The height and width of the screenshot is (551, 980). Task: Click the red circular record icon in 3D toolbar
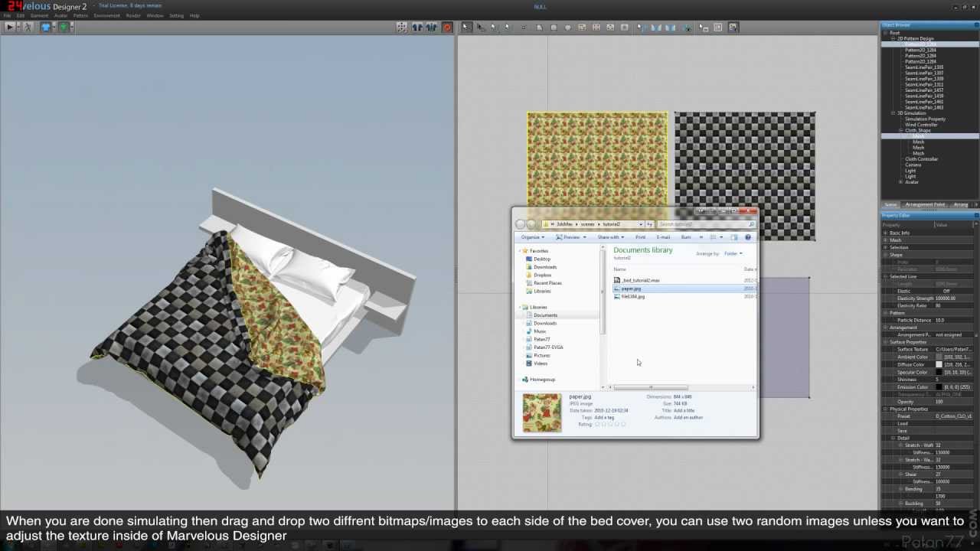click(x=447, y=28)
